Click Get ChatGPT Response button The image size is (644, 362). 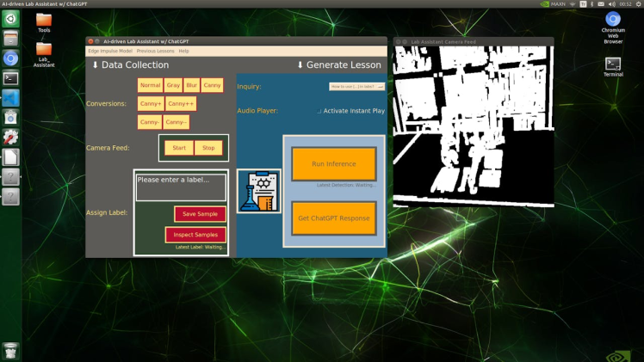334,218
